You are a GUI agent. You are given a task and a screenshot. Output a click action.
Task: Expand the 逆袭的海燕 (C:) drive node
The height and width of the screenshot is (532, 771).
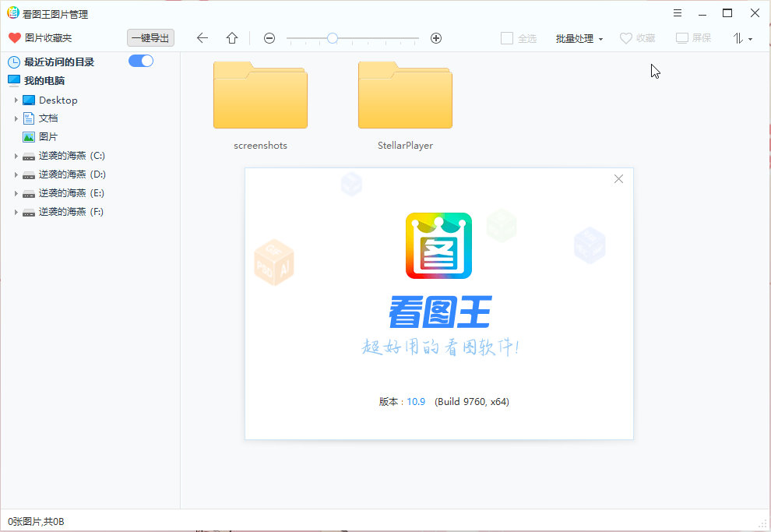[16, 157]
